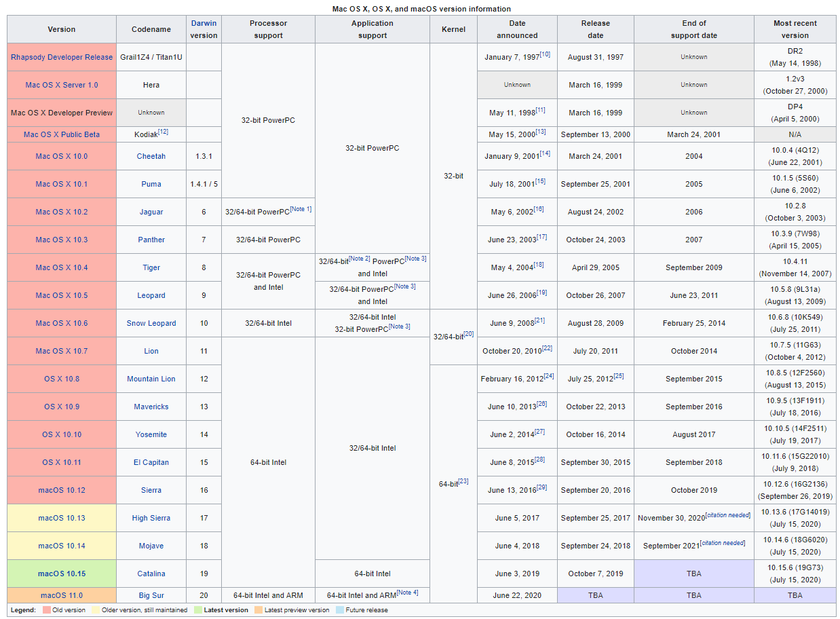Open the Mac OS X 10.0 version link
Screen dimensions: 840x619
coord(61,156)
